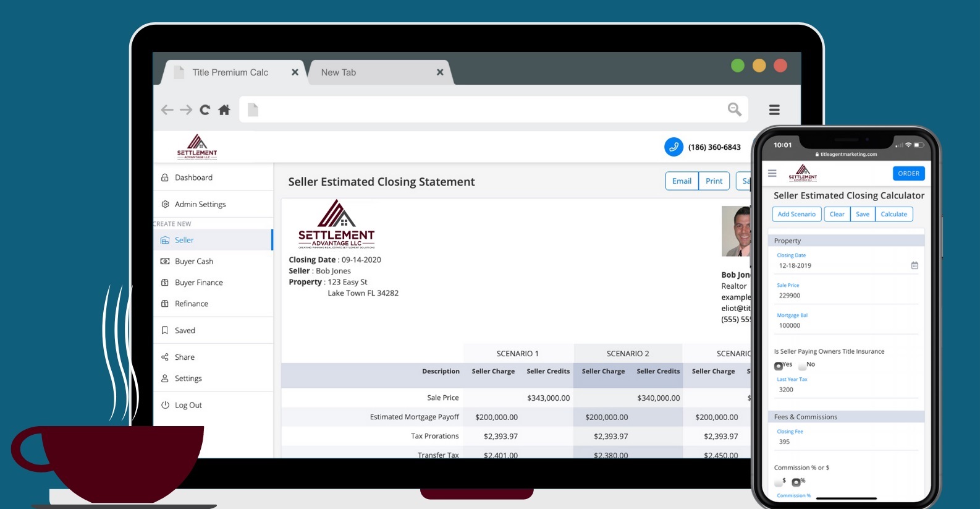Click the Settlement Advantage logo in header

point(197,147)
